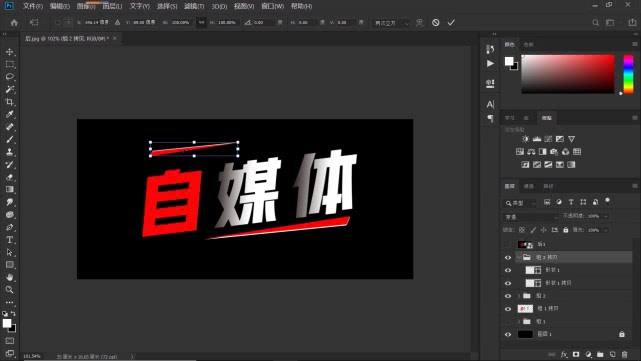Select the Rectangular Marquee tool
This screenshot has height=361, width=641.
point(10,65)
